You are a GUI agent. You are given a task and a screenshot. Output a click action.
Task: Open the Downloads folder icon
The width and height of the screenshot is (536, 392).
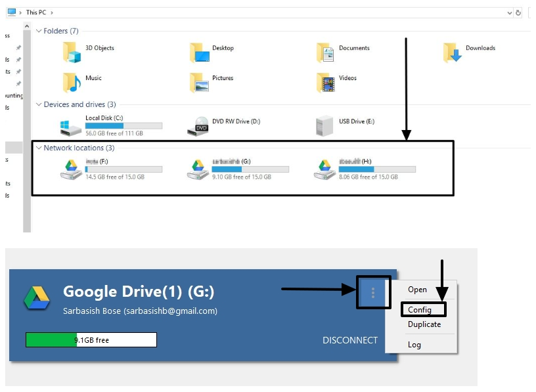tap(452, 53)
